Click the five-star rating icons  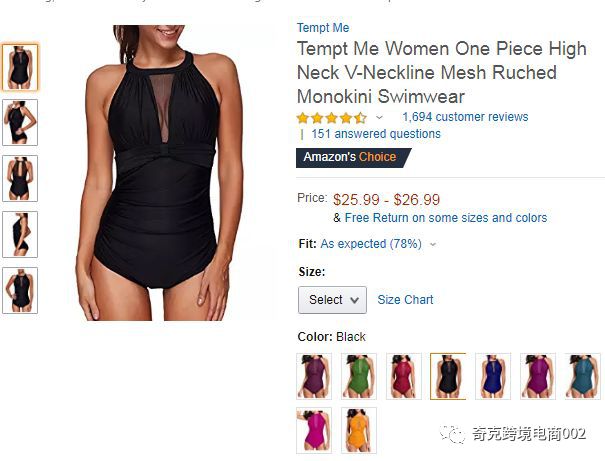pyautogui.click(x=332, y=118)
